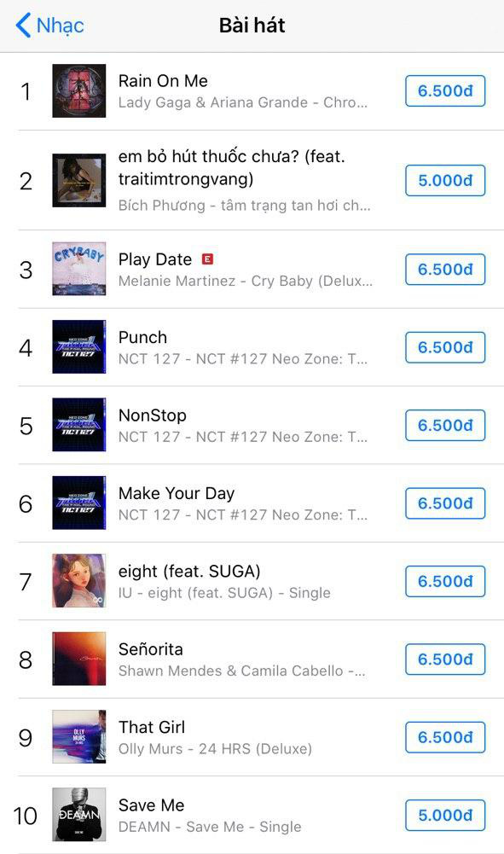Open Señorita by Shawn Mendes & Camila Cabello
The height and width of the screenshot is (854, 504).
click(x=252, y=659)
